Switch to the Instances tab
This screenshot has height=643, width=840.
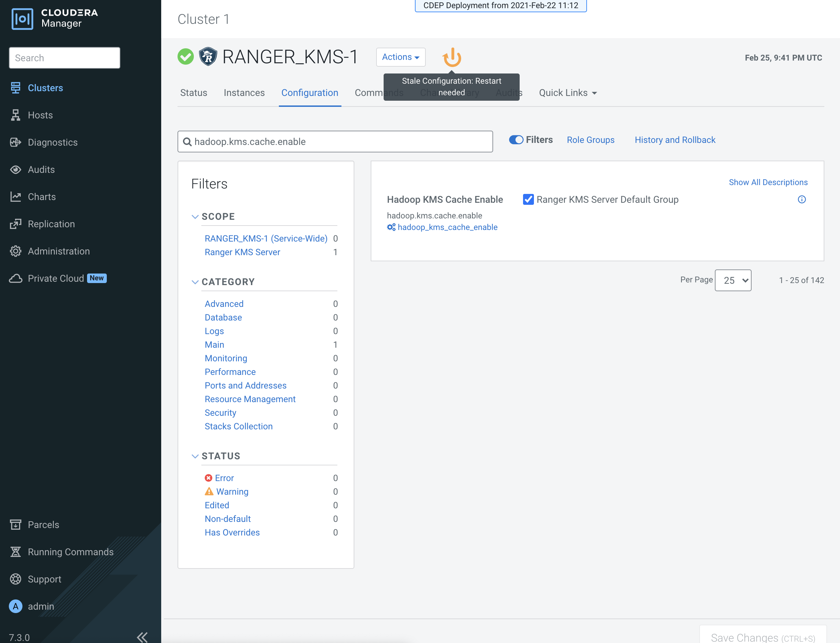(x=244, y=93)
